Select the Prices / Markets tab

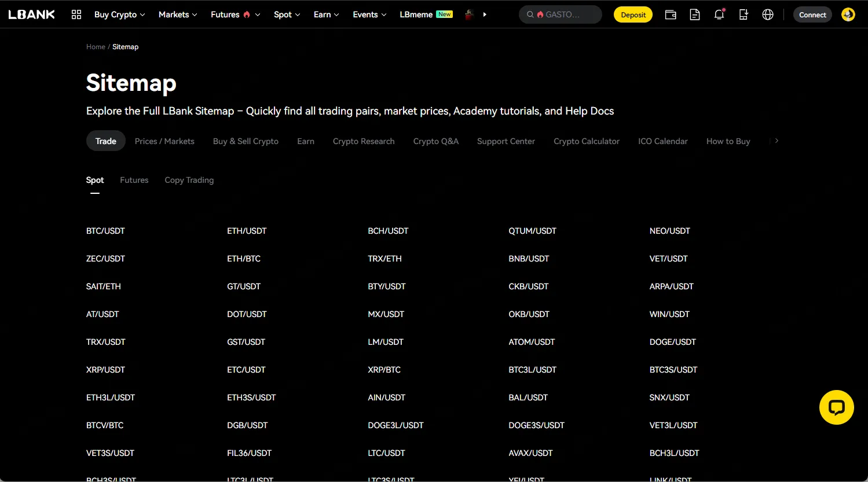coord(164,141)
